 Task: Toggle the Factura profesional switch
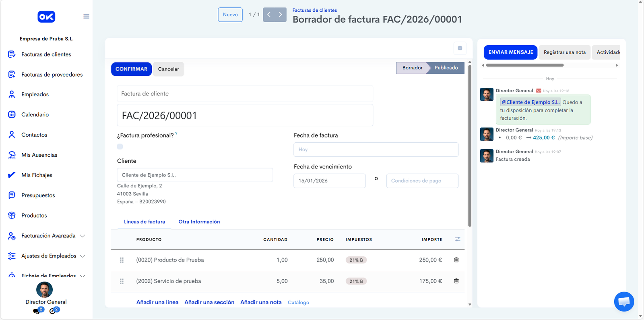click(x=120, y=147)
